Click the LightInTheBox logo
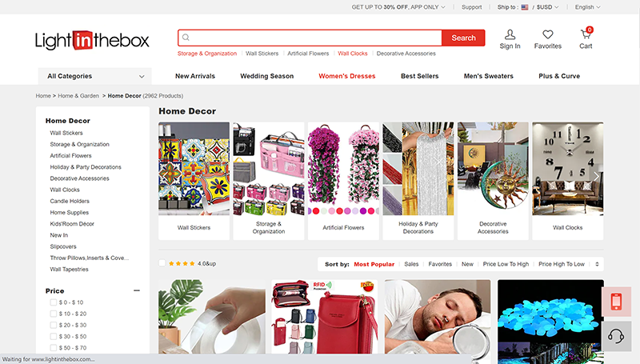Viewport: 640px width, 364px height. (x=92, y=40)
